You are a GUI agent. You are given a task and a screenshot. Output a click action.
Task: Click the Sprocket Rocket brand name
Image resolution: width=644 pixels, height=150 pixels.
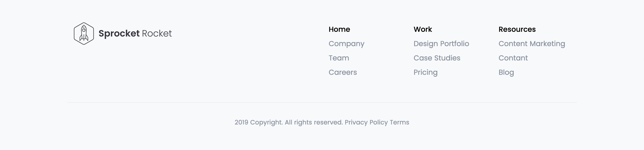point(135,34)
